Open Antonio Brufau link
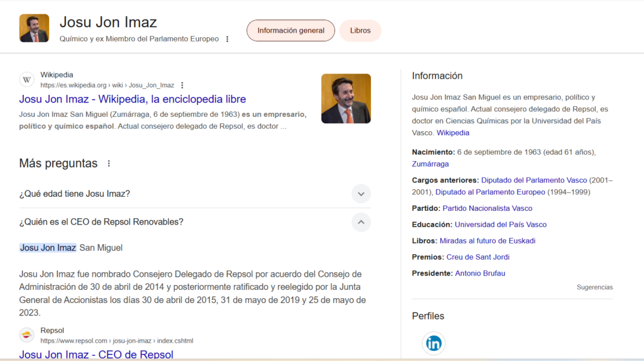 coord(480,273)
